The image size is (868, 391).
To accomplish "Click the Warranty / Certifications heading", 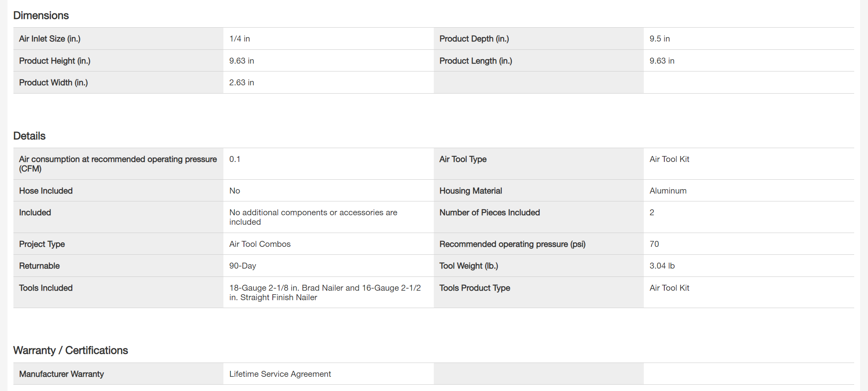I will (71, 350).
